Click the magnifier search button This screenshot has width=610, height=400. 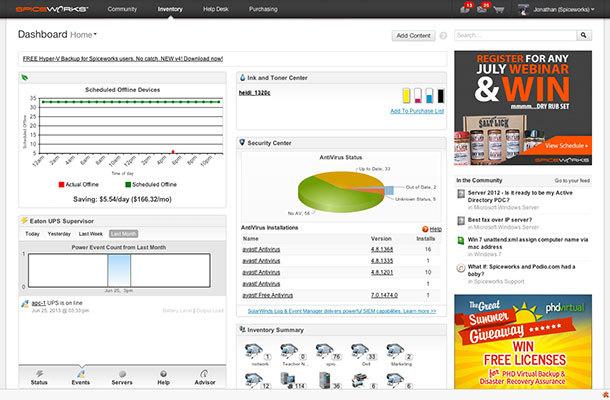click(584, 35)
